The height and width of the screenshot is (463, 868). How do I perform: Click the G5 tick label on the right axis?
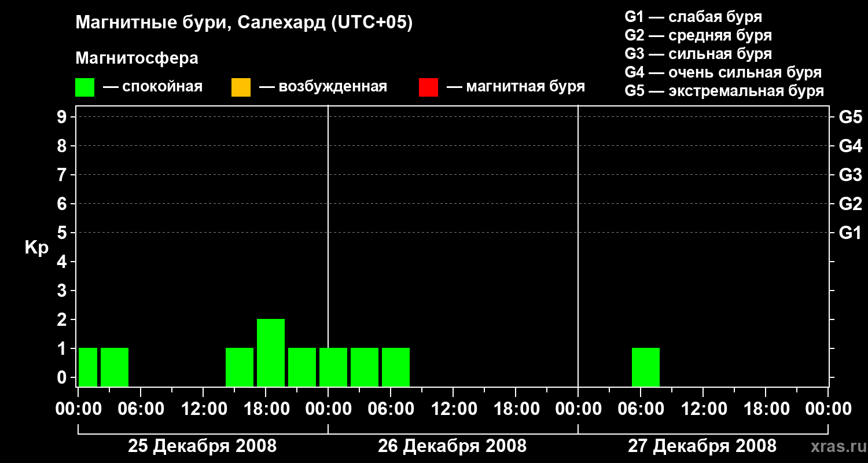point(851,117)
